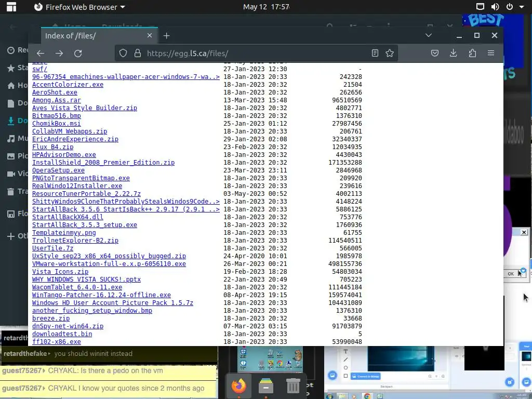The height and width of the screenshot is (399, 532).
Task: Download InstallShield_2008_Premier_Edition.zip
Action: click(x=103, y=163)
